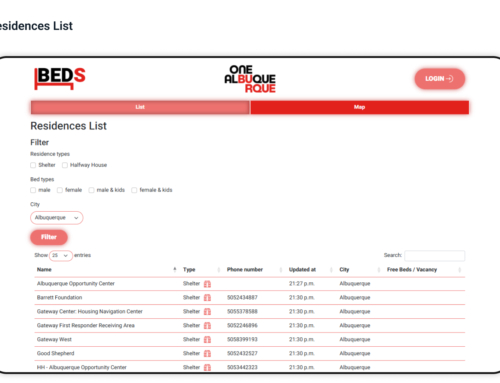
Task: Click shelter icon in Gateway West row
Action: coord(207,340)
